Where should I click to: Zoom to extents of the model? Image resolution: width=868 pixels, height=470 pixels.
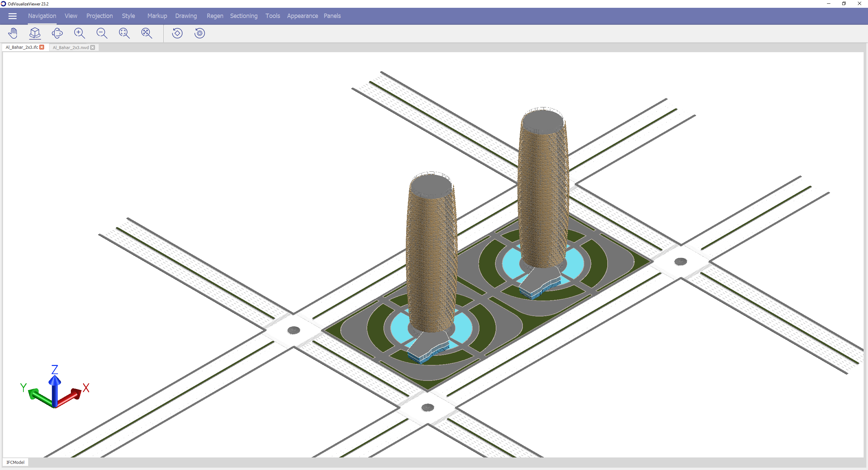tap(146, 33)
